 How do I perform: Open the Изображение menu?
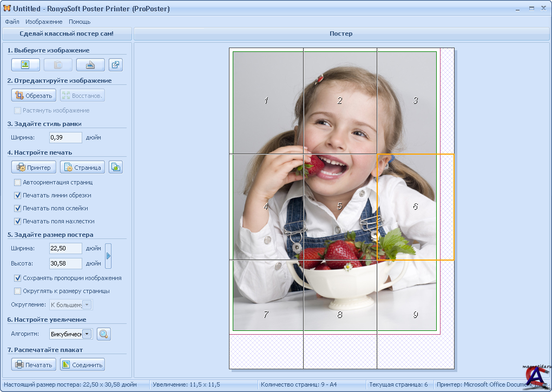tap(44, 22)
